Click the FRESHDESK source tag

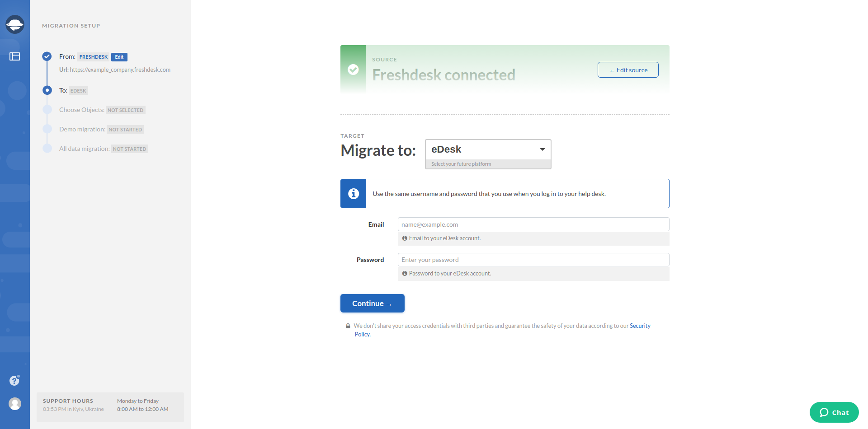tap(94, 57)
